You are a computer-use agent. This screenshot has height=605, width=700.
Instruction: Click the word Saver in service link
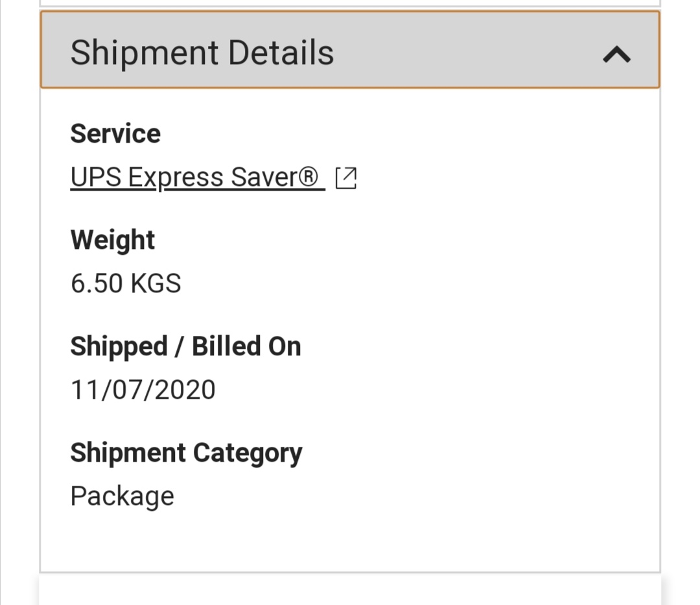(264, 177)
